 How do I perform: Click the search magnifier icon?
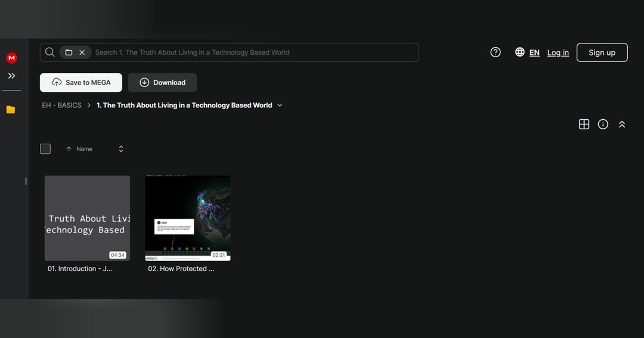pos(49,52)
